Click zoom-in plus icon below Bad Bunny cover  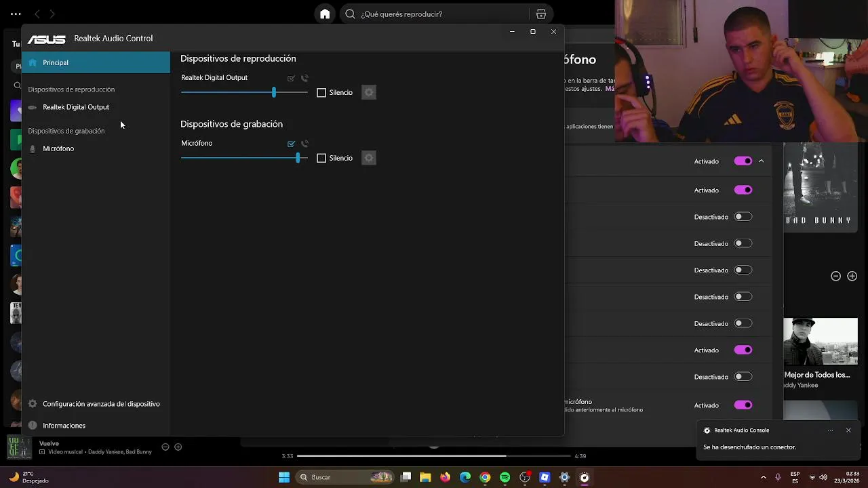click(x=852, y=276)
